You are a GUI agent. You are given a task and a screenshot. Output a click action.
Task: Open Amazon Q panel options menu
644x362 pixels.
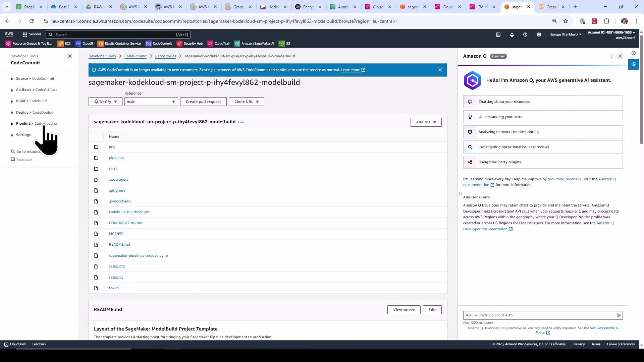(611, 56)
